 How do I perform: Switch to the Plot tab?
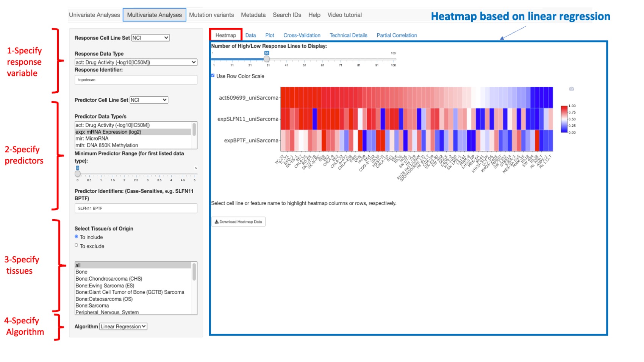[270, 35]
